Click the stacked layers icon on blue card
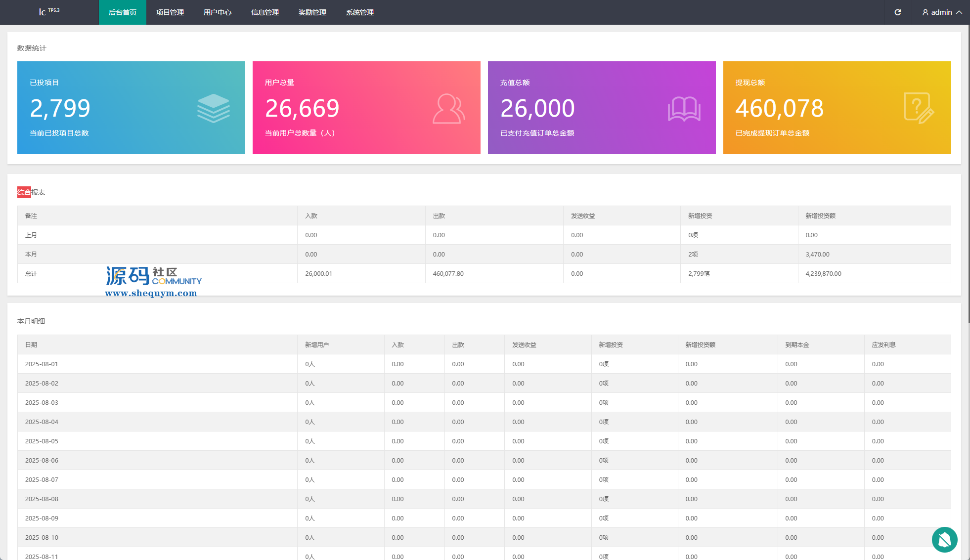This screenshot has width=970, height=560. coord(214,108)
